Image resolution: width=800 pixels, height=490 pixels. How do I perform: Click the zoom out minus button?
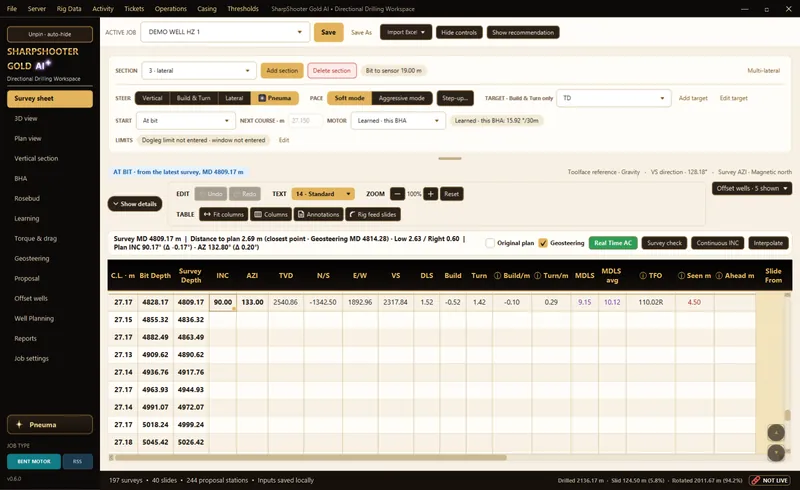397,194
